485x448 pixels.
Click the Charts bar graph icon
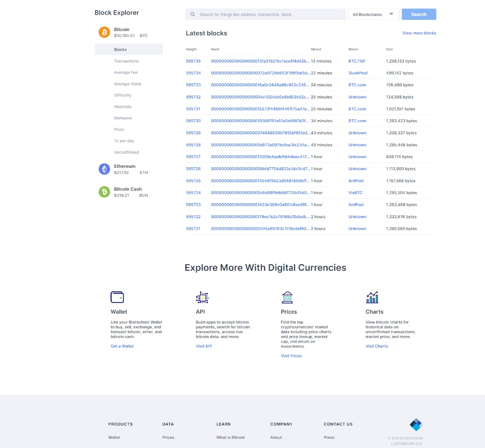pyautogui.click(x=372, y=297)
